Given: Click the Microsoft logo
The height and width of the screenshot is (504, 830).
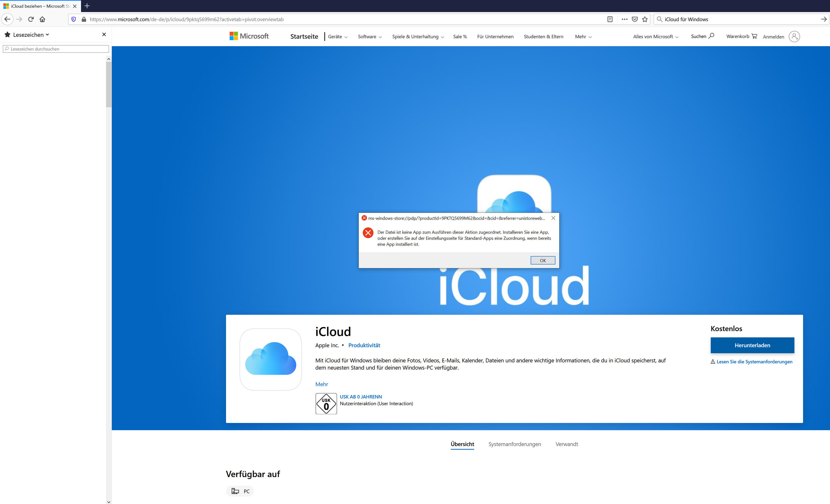Looking at the screenshot, I should 249,36.
